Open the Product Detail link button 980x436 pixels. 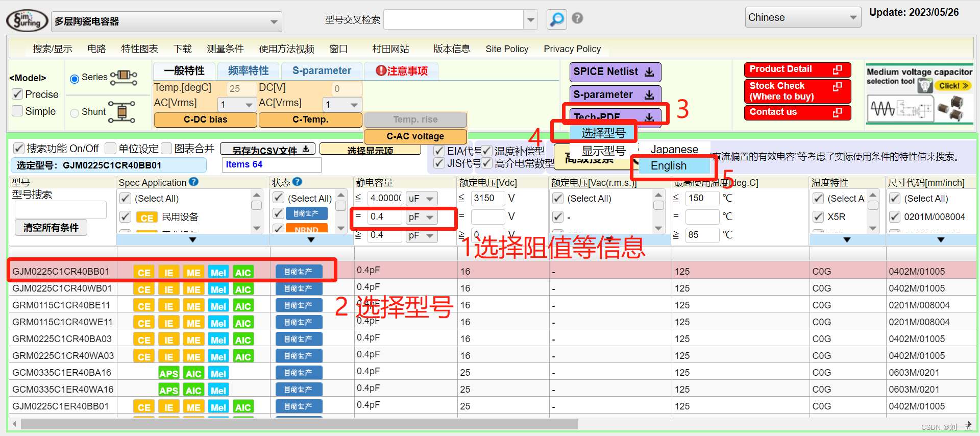click(x=797, y=69)
